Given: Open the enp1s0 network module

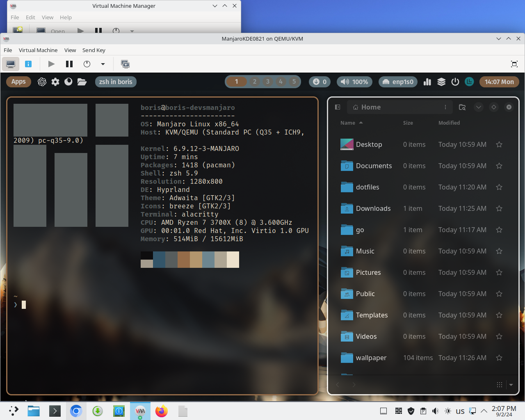Looking at the screenshot, I should pos(398,82).
